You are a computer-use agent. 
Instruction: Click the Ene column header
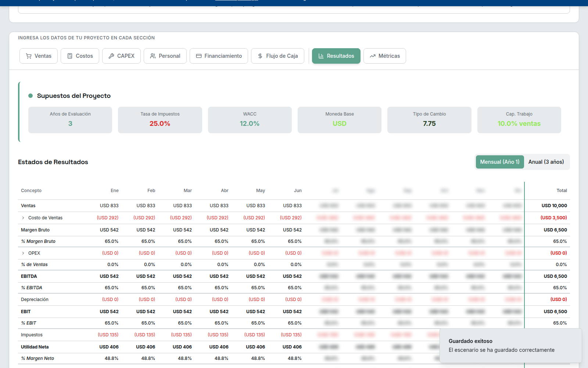[x=115, y=191]
